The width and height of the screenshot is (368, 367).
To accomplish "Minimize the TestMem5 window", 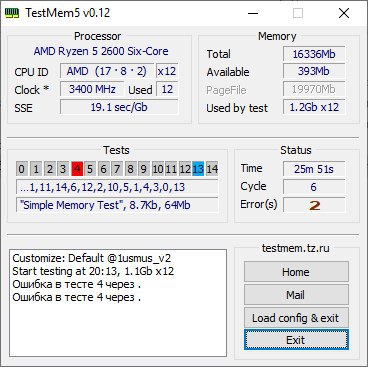I will click(x=253, y=13).
